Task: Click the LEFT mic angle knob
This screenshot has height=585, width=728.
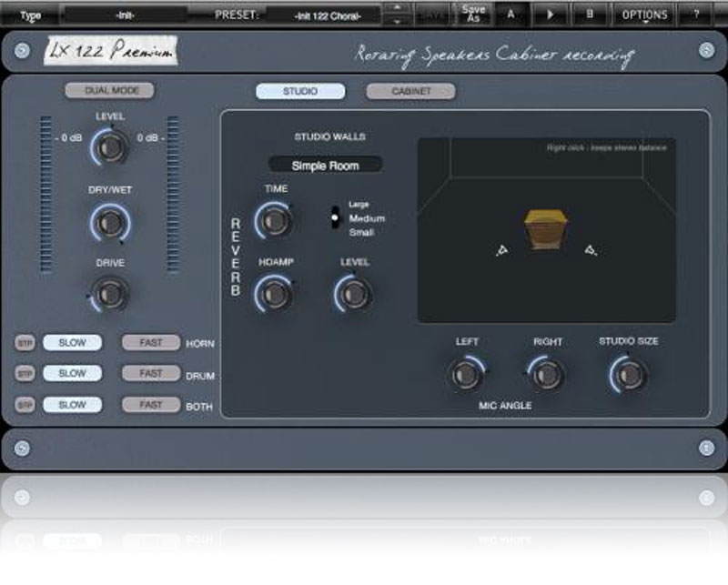Action: coord(467,373)
